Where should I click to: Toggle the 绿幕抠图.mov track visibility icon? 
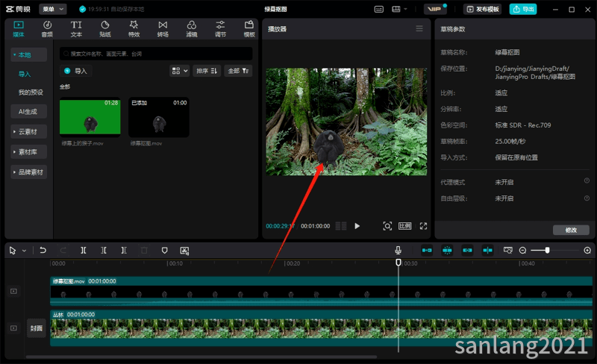[13, 292]
